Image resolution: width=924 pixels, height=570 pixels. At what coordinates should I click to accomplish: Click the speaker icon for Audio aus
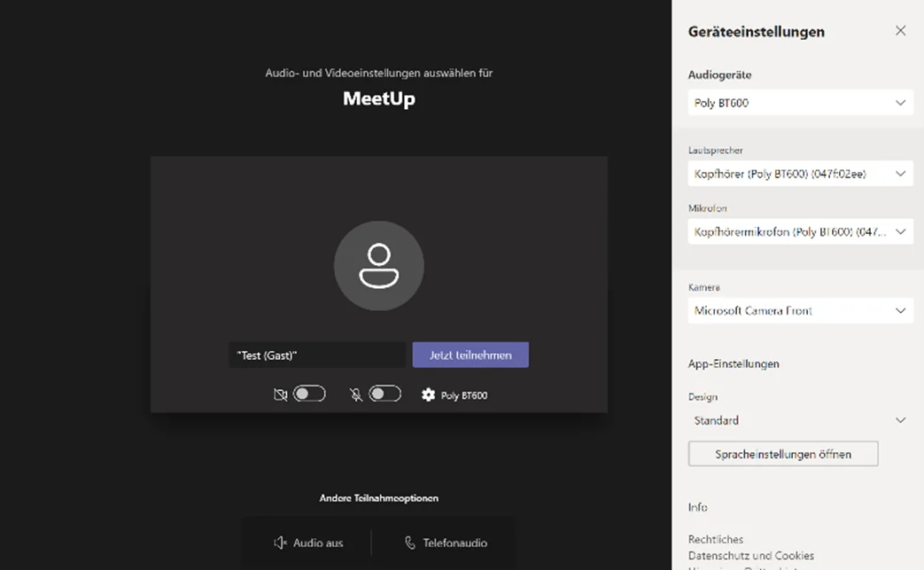[281, 543]
